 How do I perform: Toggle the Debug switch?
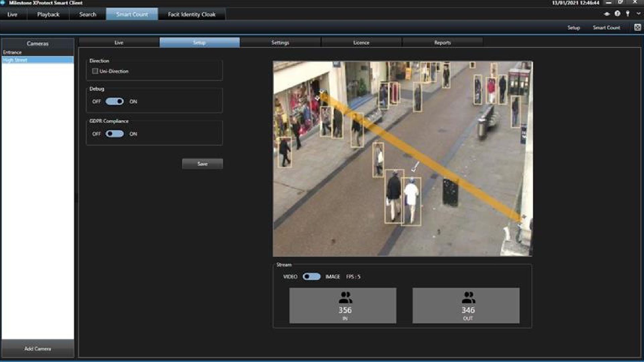tap(115, 102)
